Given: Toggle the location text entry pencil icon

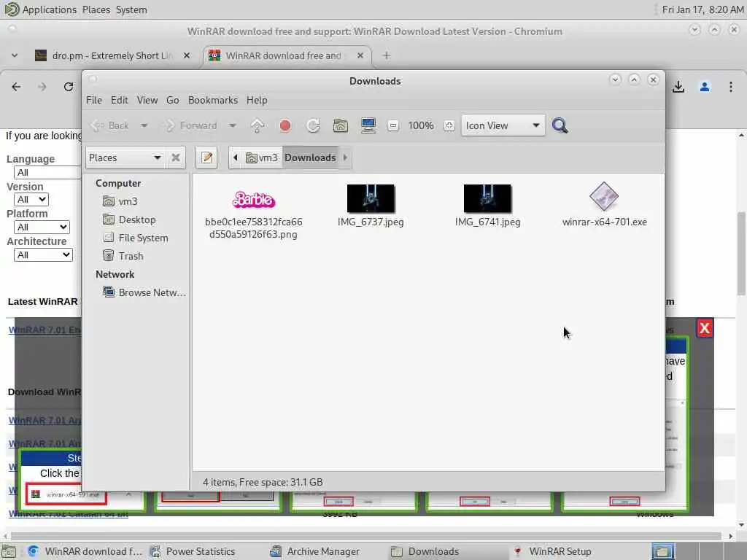Looking at the screenshot, I should coord(206,157).
